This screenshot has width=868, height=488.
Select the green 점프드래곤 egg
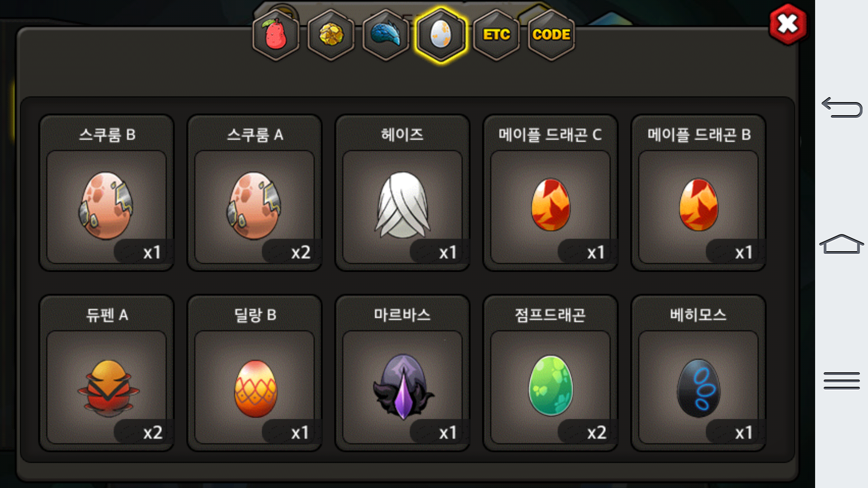coord(550,373)
